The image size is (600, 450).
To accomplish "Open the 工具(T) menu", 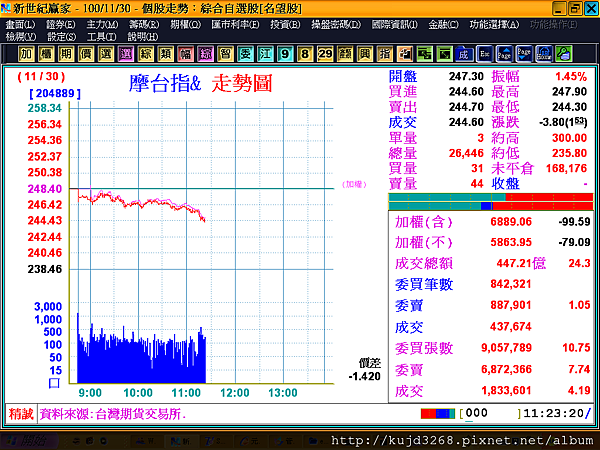I will click(101, 37).
